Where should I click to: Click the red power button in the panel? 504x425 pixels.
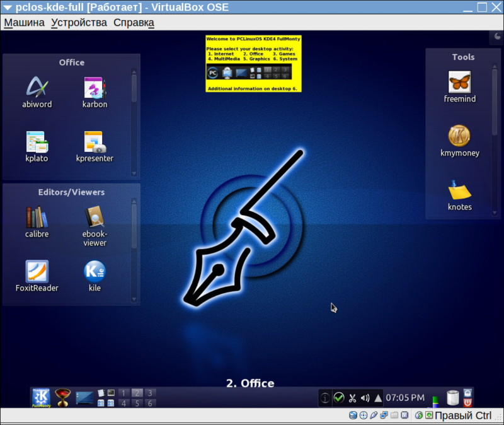467,402
